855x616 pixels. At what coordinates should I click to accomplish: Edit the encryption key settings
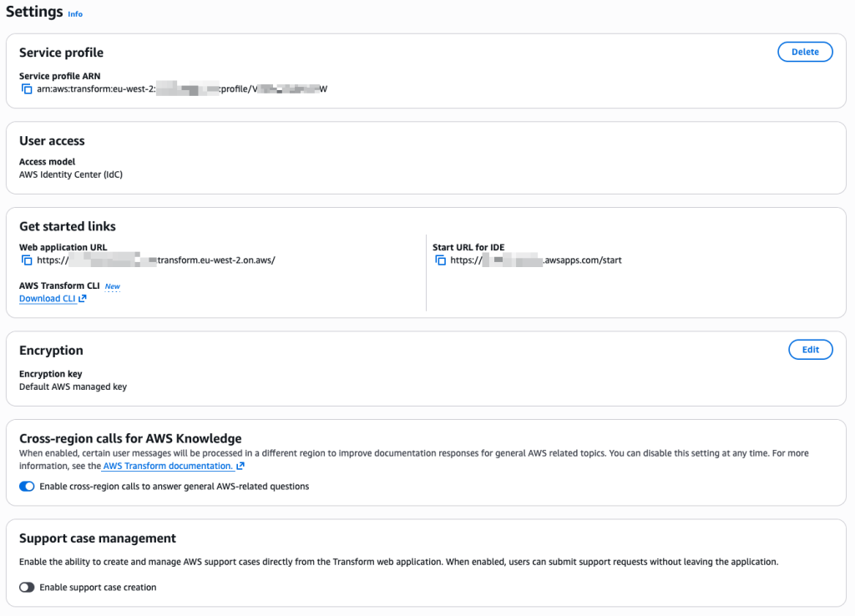810,350
